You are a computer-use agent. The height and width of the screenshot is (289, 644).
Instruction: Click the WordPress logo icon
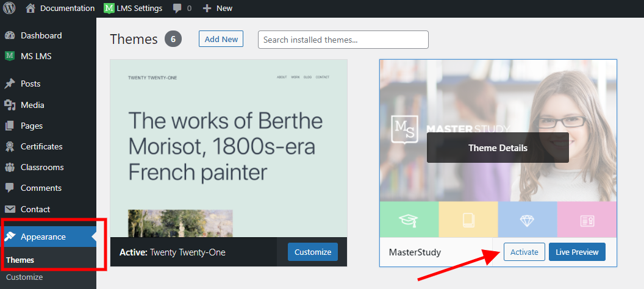[9, 9]
